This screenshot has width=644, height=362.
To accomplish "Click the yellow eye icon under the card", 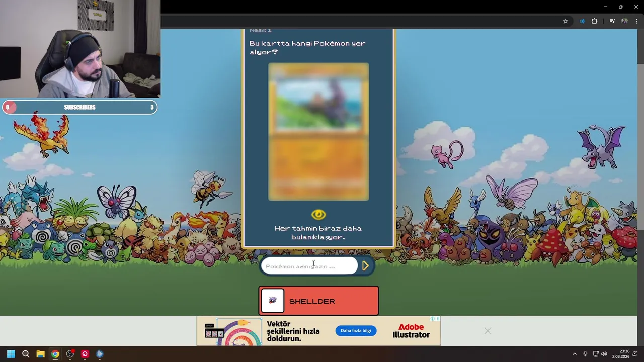I will coord(318,215).
